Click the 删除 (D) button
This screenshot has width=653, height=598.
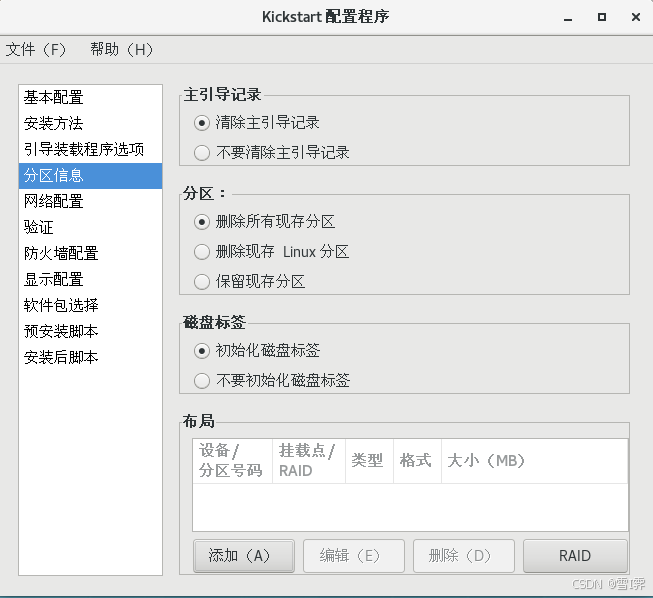click(464, 556)
